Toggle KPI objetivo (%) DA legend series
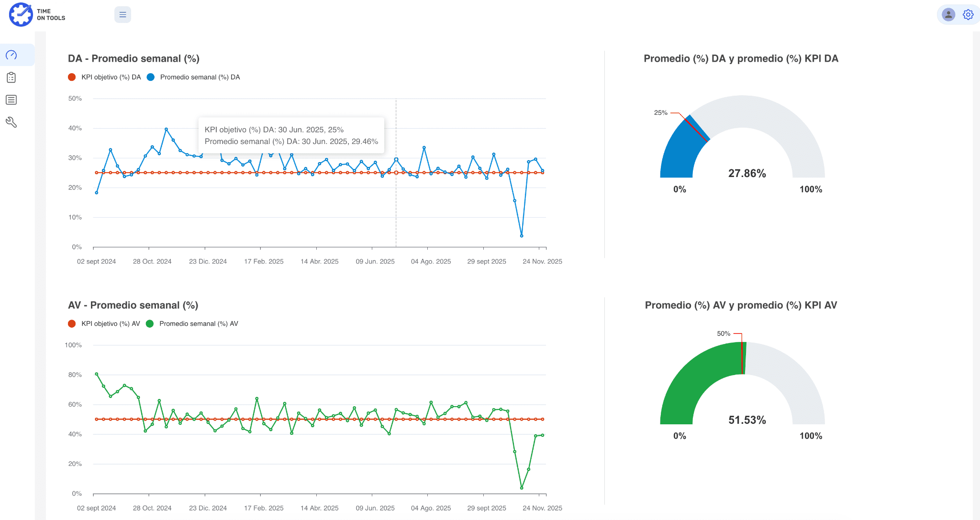This screenshot has width=980, height=520. [x=105, y=77]
